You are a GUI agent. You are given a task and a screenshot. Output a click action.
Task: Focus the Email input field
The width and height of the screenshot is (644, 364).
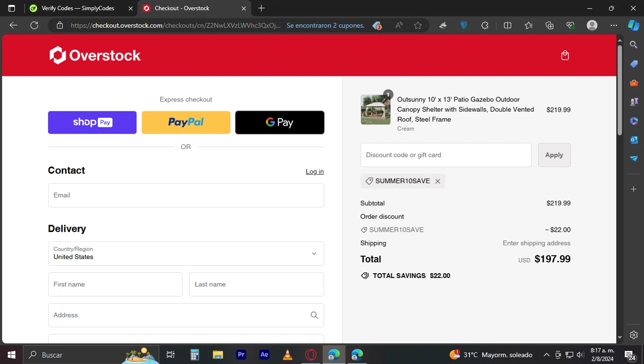(186, 196)
